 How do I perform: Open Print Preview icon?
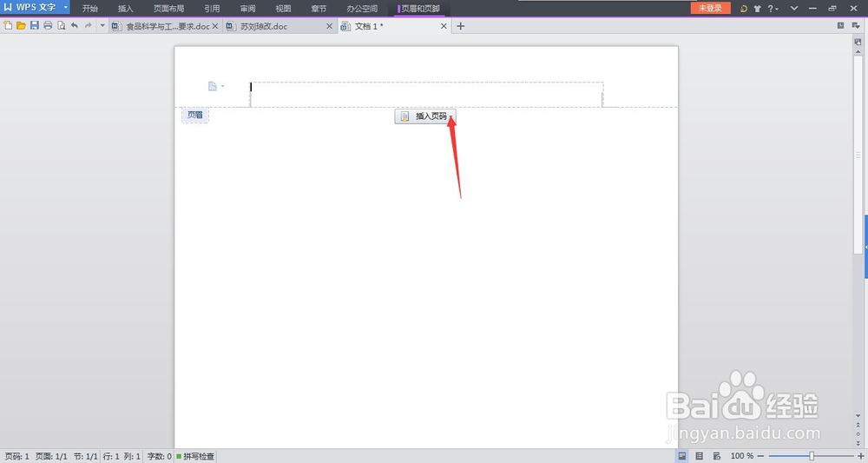point(61,25)
